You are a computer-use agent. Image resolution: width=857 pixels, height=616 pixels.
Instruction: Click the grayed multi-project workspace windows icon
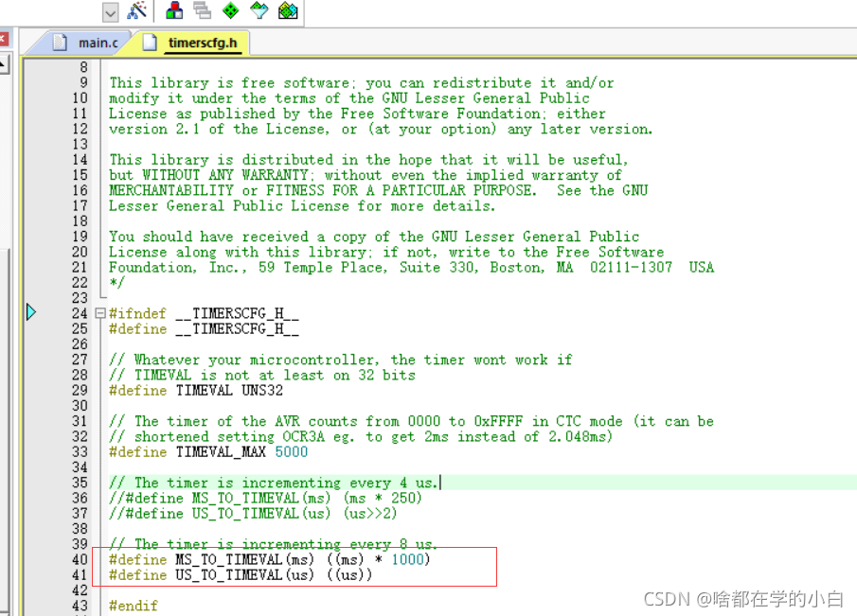203,10
